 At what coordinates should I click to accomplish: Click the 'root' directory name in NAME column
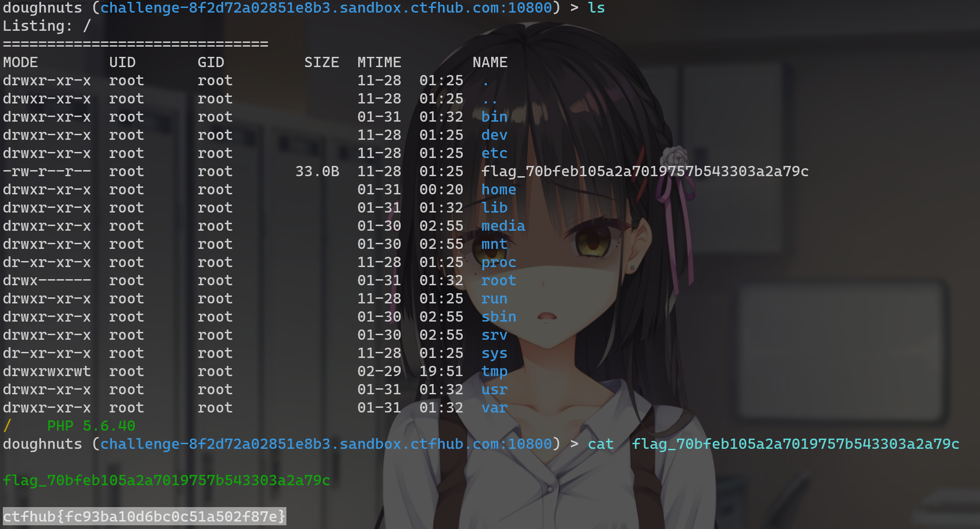499,281
